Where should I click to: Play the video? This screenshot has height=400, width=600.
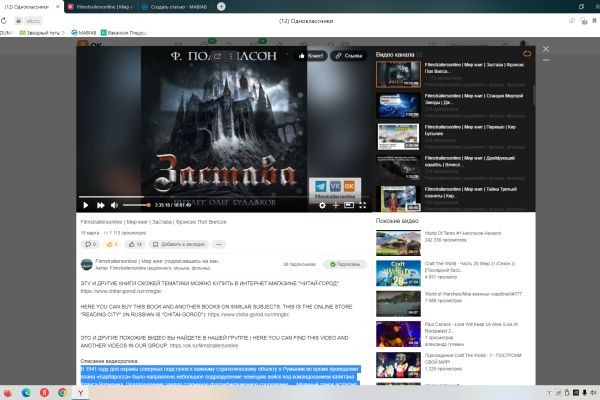(x=86, y=206)
